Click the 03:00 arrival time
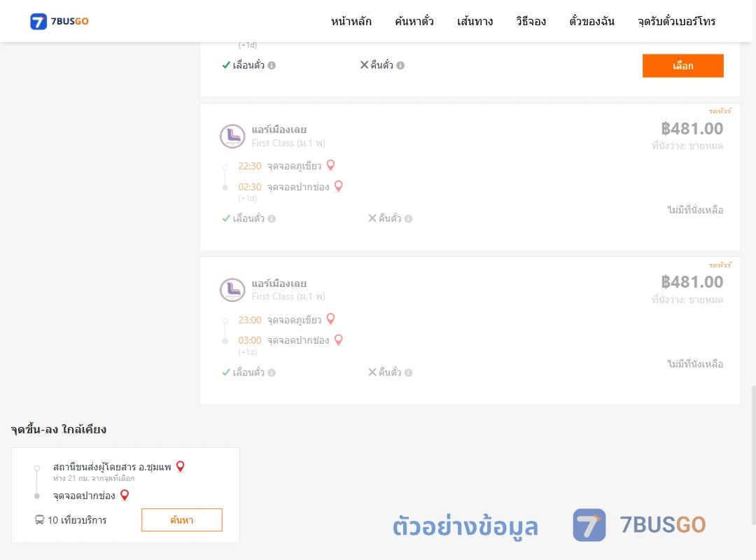The width and height of the screenshot is (756, 560). click(250, 340)
